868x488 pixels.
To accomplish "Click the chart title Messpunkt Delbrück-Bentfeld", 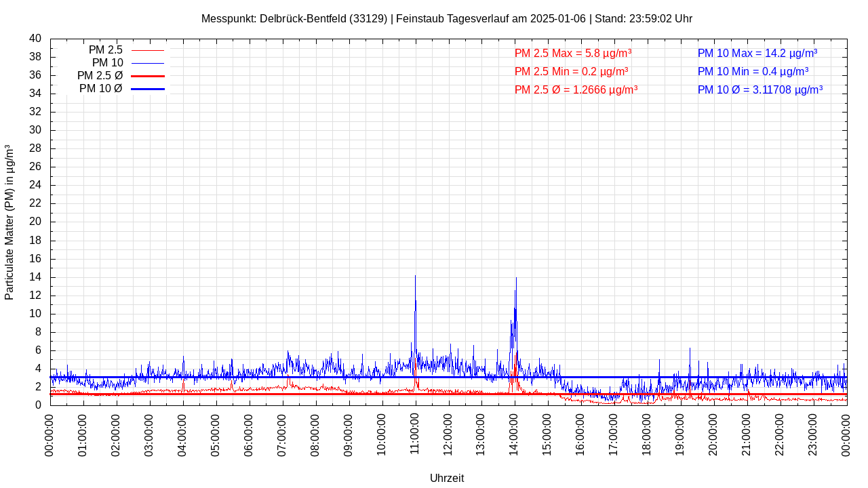I will [446, 19].
